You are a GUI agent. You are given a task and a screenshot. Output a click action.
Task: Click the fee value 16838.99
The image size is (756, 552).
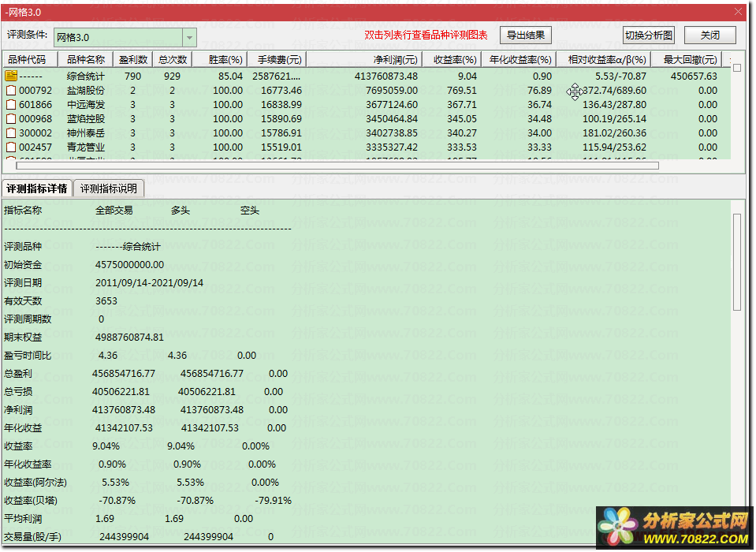click(x=281, y=105)
